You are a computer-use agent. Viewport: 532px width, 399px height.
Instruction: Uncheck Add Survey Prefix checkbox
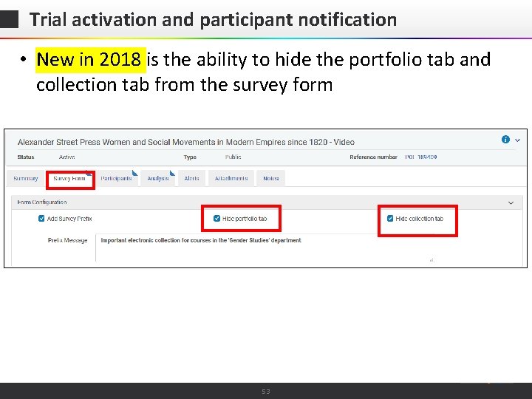click(x=41, y=219)
